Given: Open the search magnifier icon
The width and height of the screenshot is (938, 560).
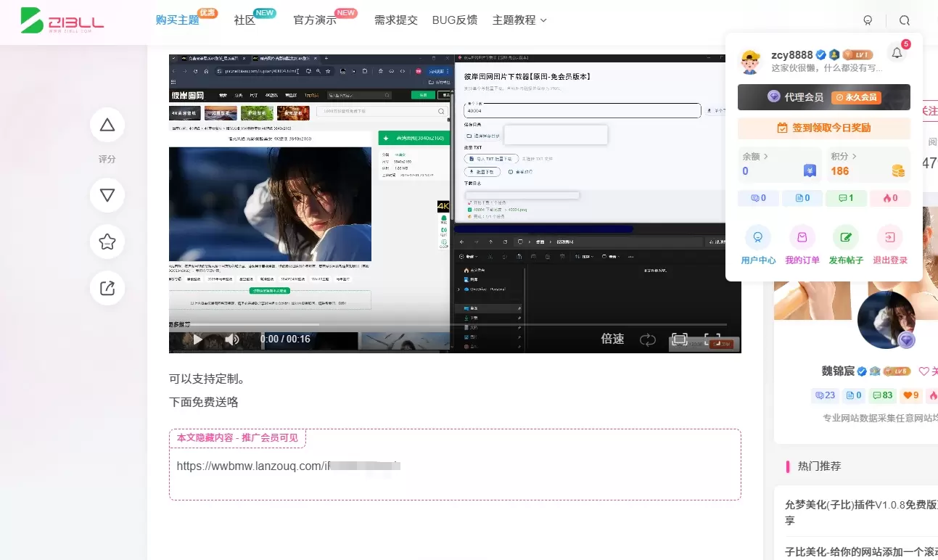Looking at the screenshot, I should (904, 20).
